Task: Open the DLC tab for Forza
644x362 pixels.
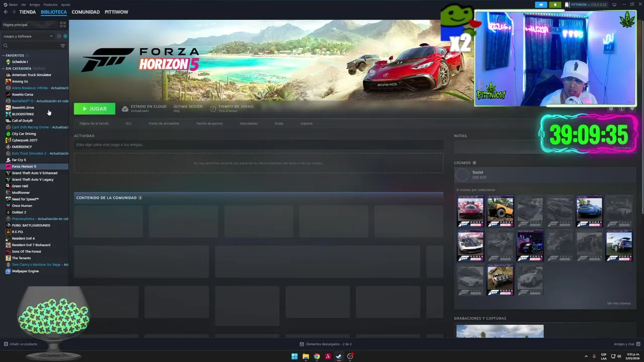Action: tap(129, 123)
